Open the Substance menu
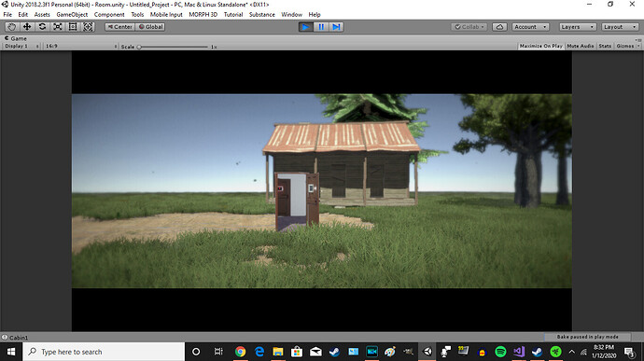This screenshot has height=361, width=644. pyautogui.click(x=262, y=14)
